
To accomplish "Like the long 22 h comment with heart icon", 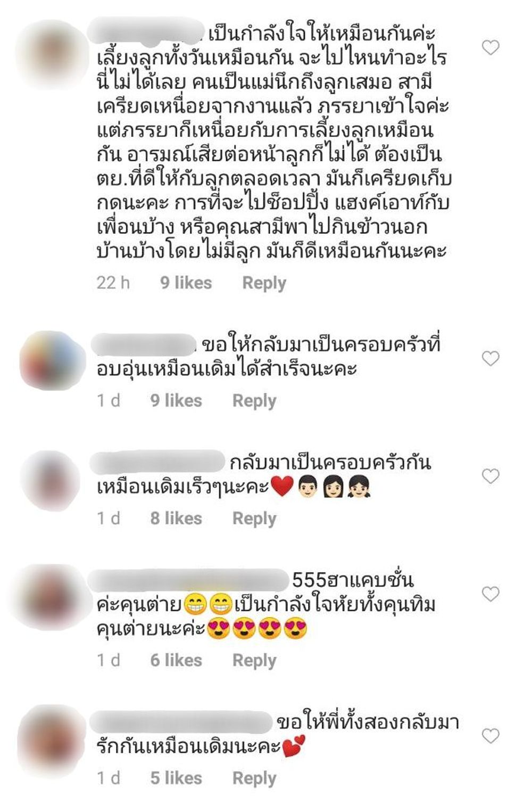I will click(490, 47).
